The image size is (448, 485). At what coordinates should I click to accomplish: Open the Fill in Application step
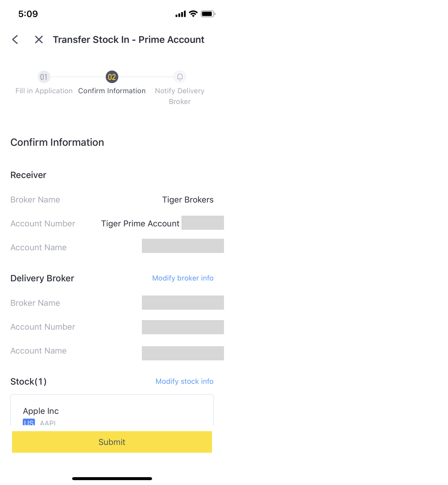(x=44, y=91)
